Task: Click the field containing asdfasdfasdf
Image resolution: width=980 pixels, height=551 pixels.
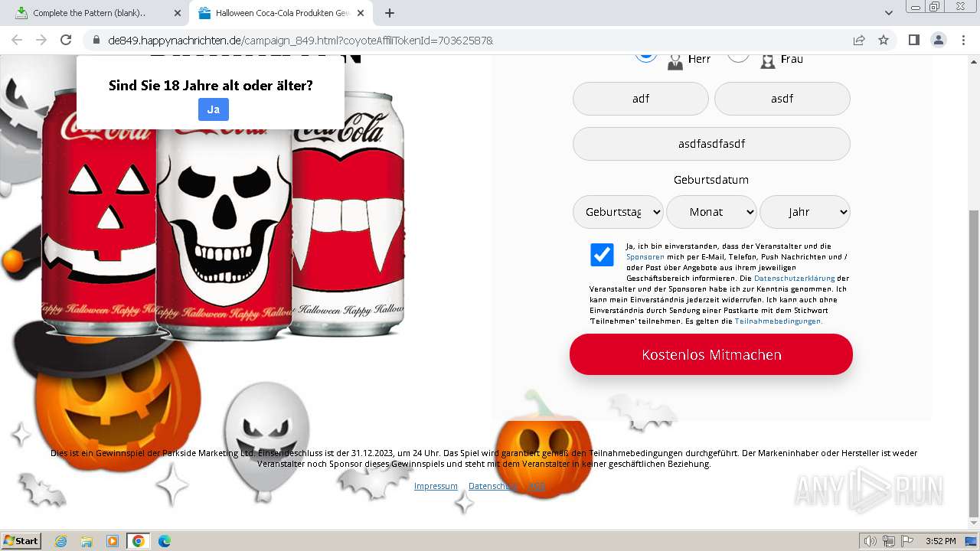Action: (711, 144)
